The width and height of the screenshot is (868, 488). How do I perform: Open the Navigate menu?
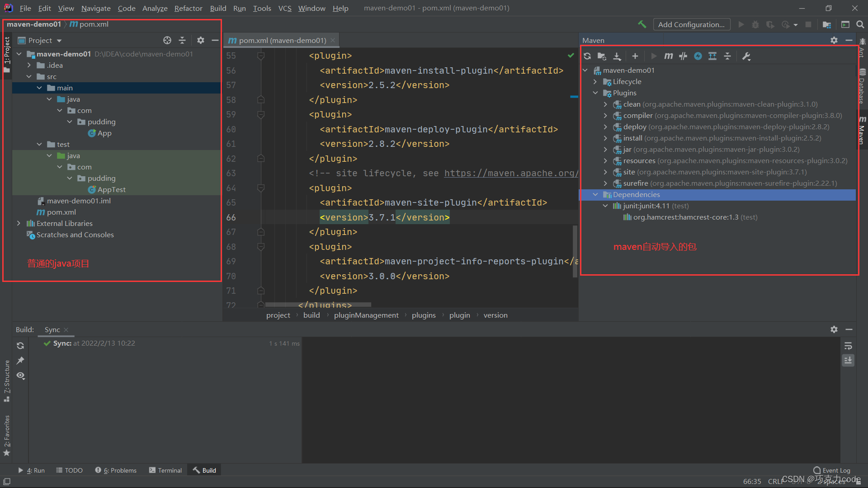pyautogui.click(x=96, y=8)
